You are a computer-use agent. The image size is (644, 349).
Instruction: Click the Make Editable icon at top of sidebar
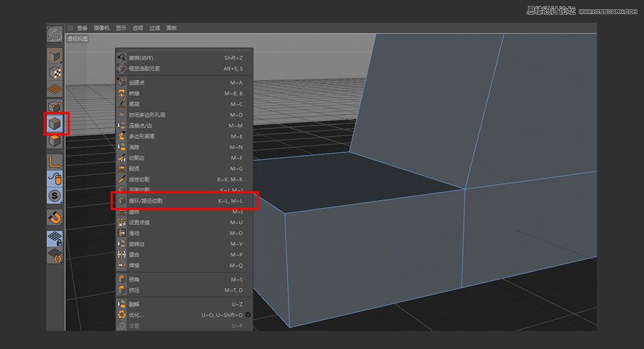54,34
